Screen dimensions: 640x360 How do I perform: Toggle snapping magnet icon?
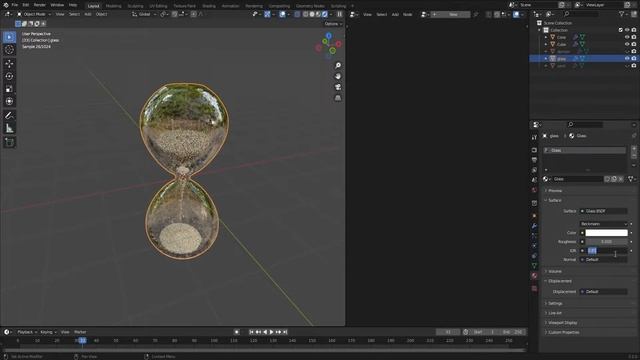point(175,14)
